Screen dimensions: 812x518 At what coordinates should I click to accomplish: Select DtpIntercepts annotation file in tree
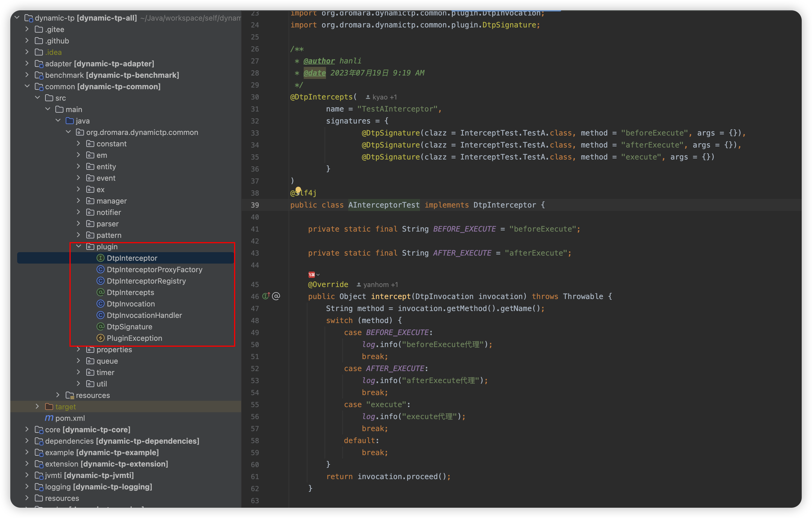[x=130, y=292]
